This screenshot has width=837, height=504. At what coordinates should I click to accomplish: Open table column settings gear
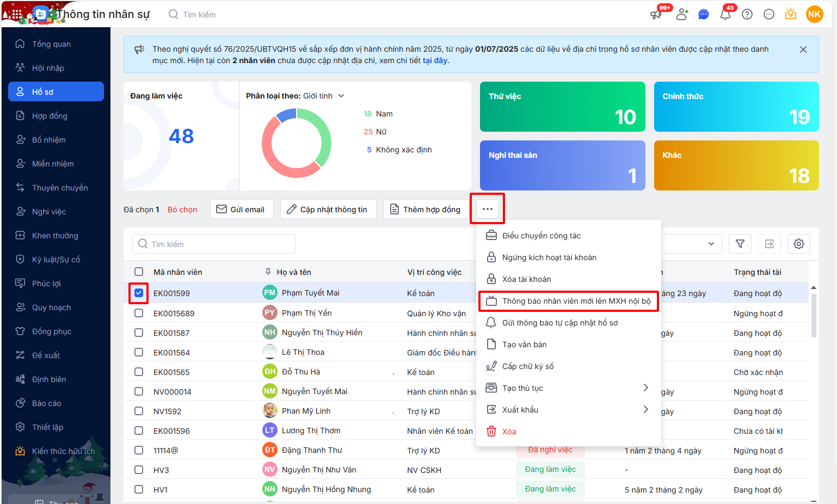click(798, 244)
